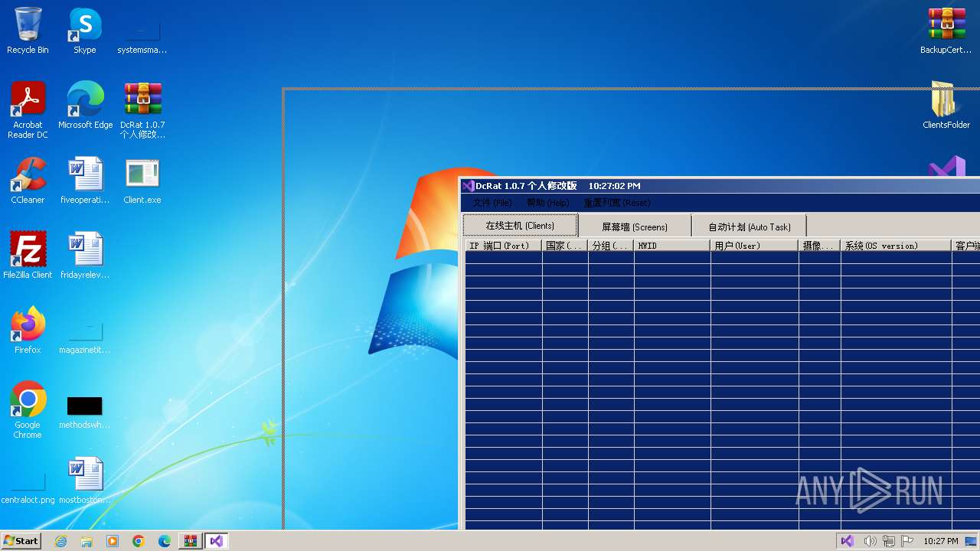Screen dimensions: 980x551
Task: Open Recycle Bin desktop icon
Action: click(x=28, y=31)
